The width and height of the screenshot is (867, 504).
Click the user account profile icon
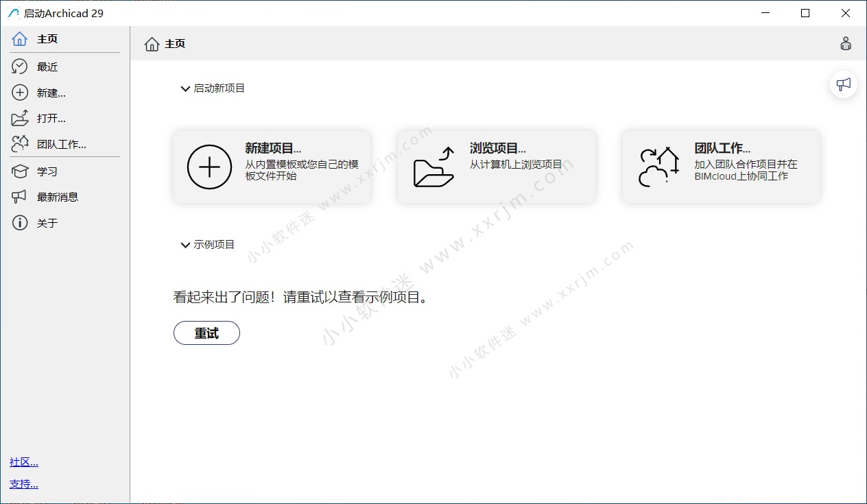pos(846,44)
